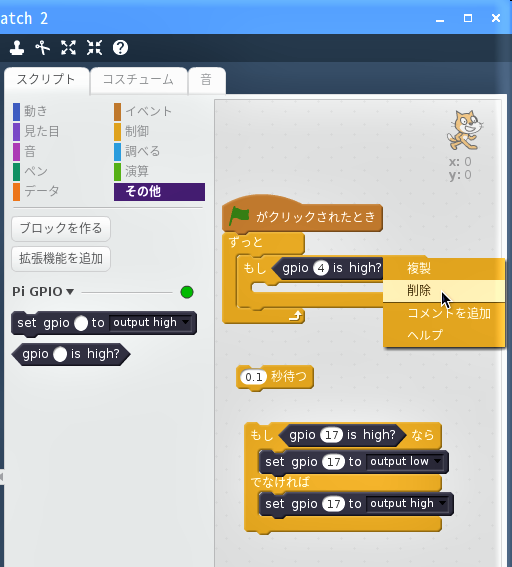Click the 0.1 seconds input field
This screenshot has height=567, width=512.
pyautogui.click(x=253, y=377)
